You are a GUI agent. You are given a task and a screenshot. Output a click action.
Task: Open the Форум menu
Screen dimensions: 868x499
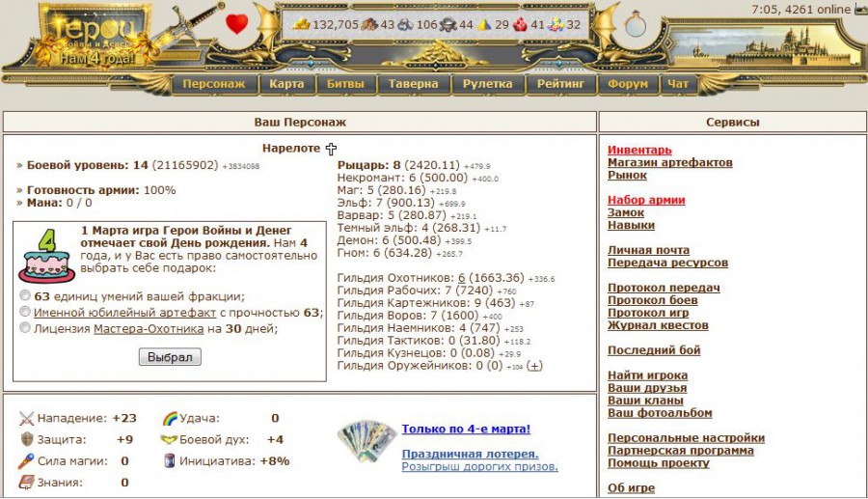pyautogui.click(x=628, y=84)
